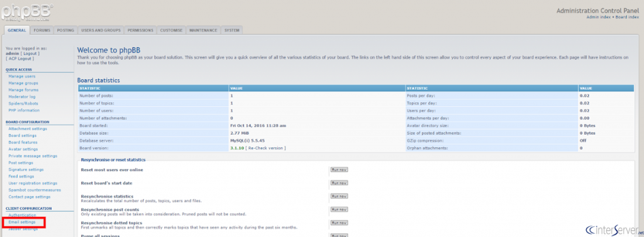Open the Posting tab

coord(65,30)
